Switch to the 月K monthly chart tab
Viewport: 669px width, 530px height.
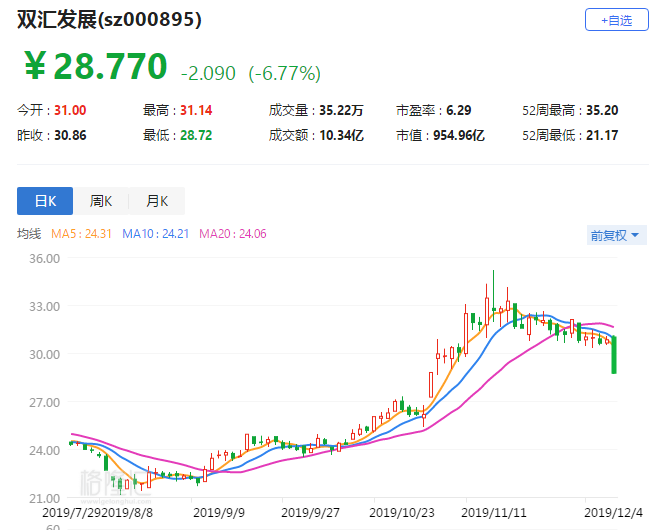pyautogui.click(x=157, y=201)
